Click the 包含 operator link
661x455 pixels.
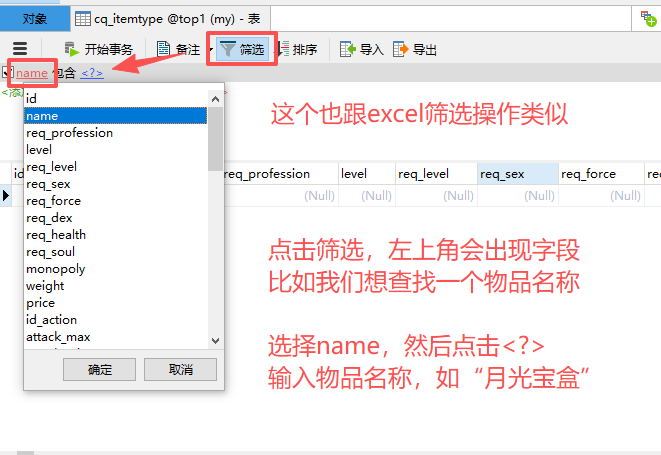[x=65, y=73]
